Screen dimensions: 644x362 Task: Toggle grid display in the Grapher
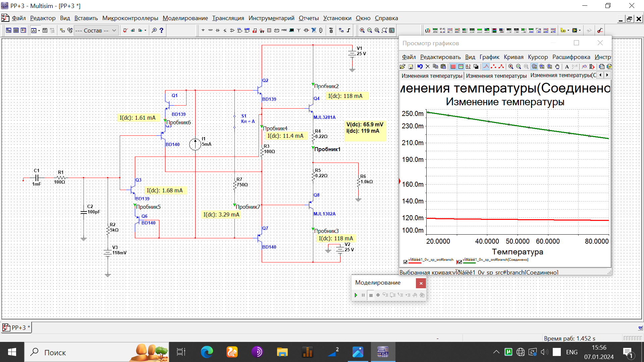point(453,66)
